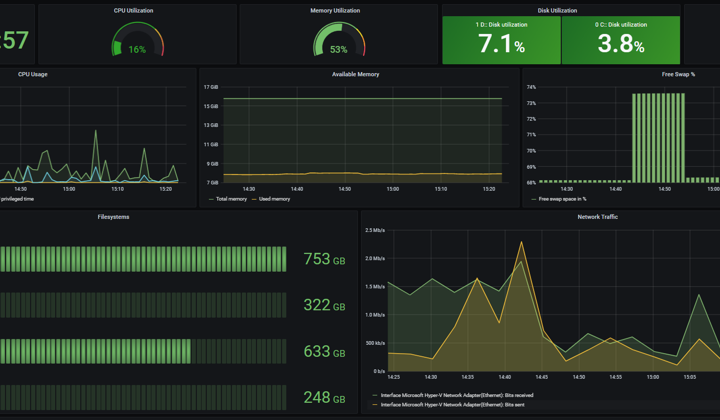Open the Free Swap % panel title

[678, 74]
